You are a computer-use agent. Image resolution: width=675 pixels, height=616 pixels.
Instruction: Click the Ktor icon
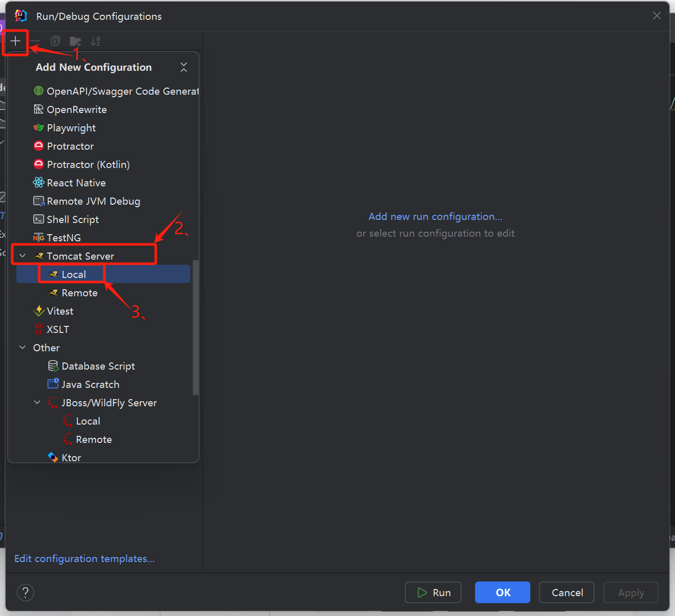click(x=53, y=457)
